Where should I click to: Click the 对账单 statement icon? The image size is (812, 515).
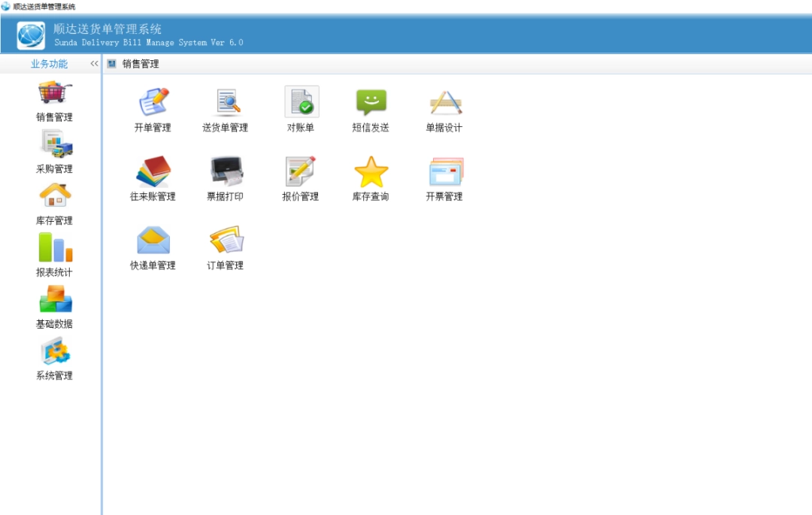click(x=301, y=103)
